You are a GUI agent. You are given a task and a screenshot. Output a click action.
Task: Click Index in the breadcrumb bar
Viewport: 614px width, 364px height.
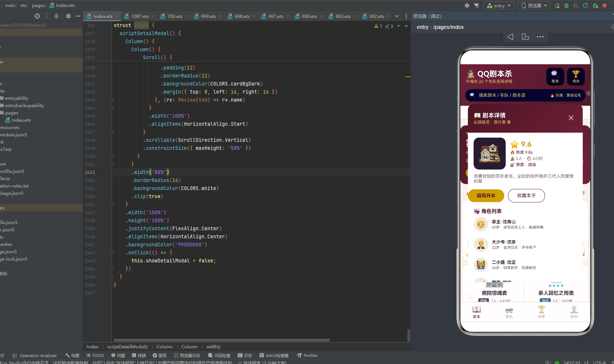click(93, 346)
